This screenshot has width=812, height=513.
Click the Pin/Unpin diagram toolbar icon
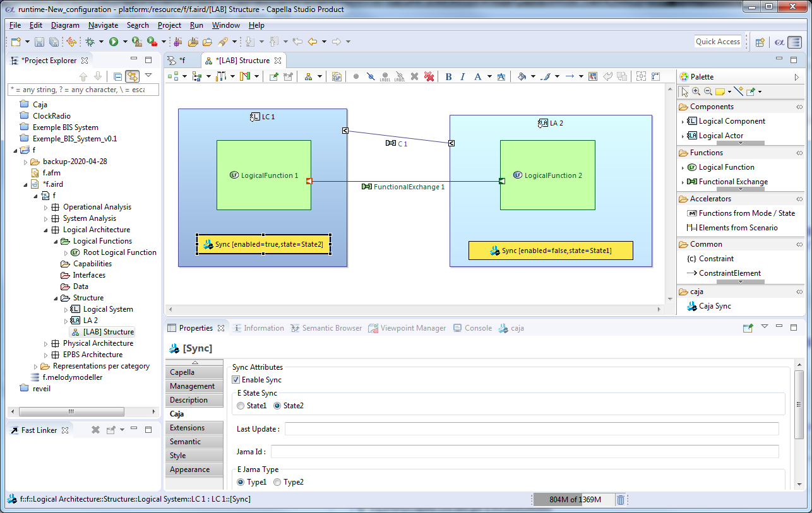pos(273,76)
